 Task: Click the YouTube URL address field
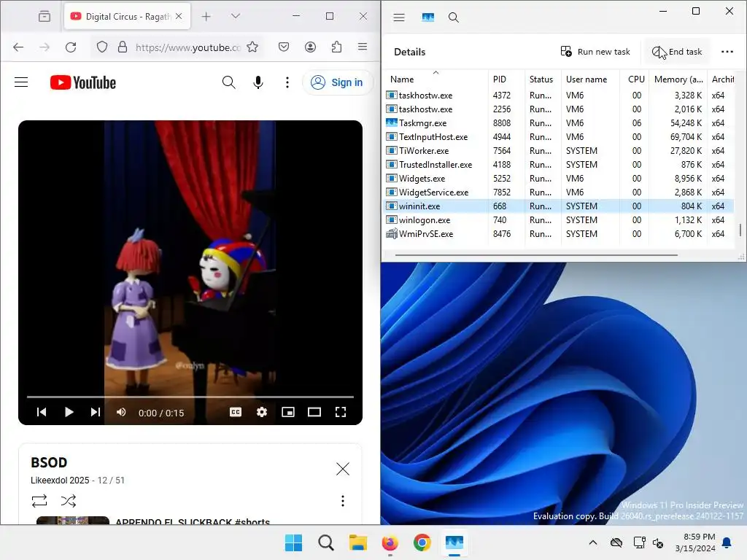click(x=187, y=47)
